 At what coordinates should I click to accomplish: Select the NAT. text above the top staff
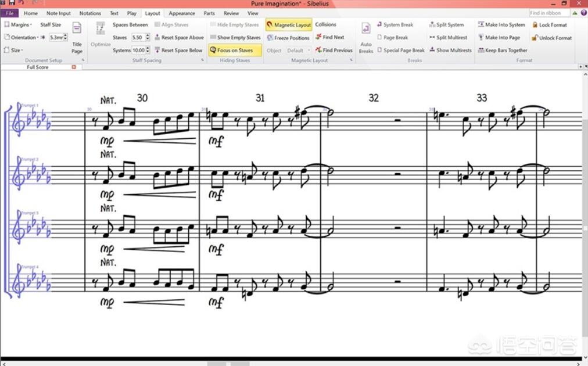[x=109, y=101]
